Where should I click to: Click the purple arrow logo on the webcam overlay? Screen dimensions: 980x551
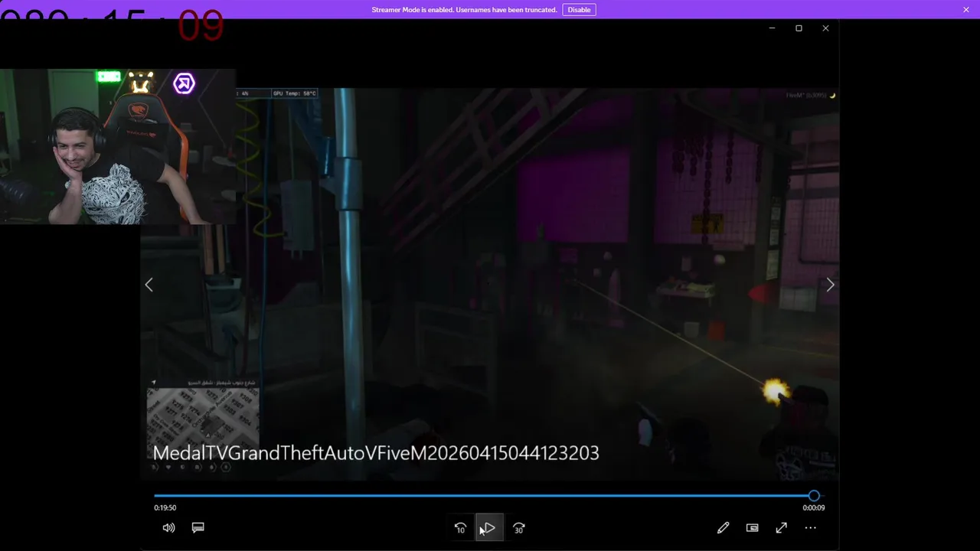(184, 83)
